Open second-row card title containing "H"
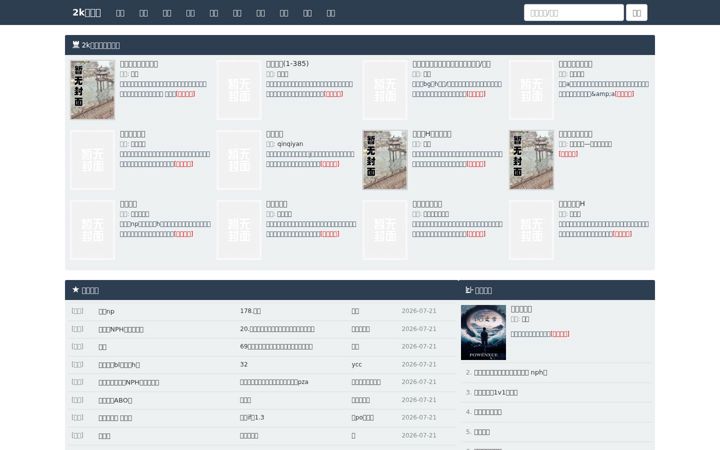 [432, 134]
